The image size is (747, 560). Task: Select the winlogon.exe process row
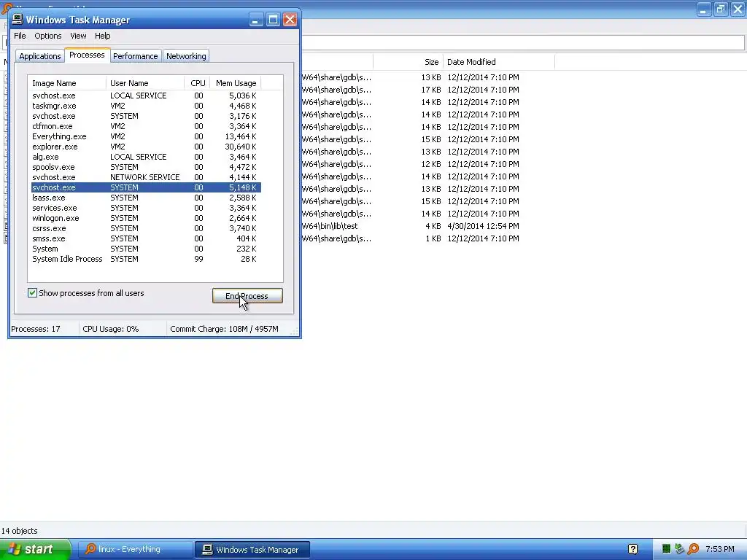[146, 218]
